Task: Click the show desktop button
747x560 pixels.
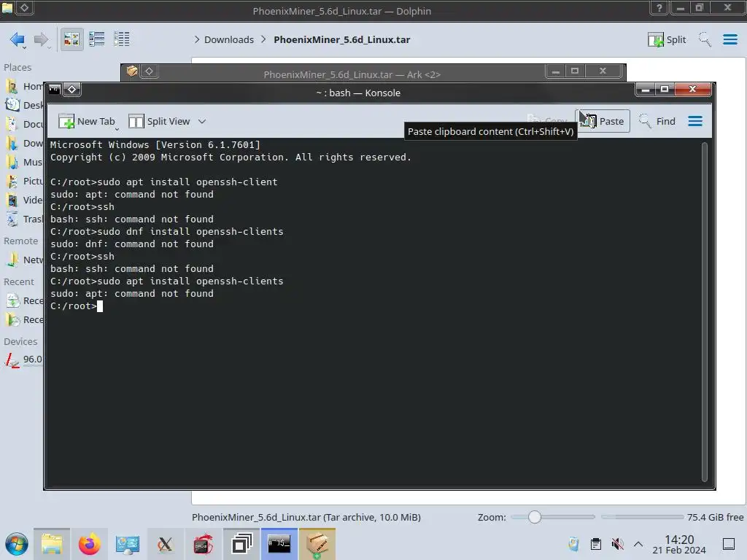Action: tap(729, 544)
